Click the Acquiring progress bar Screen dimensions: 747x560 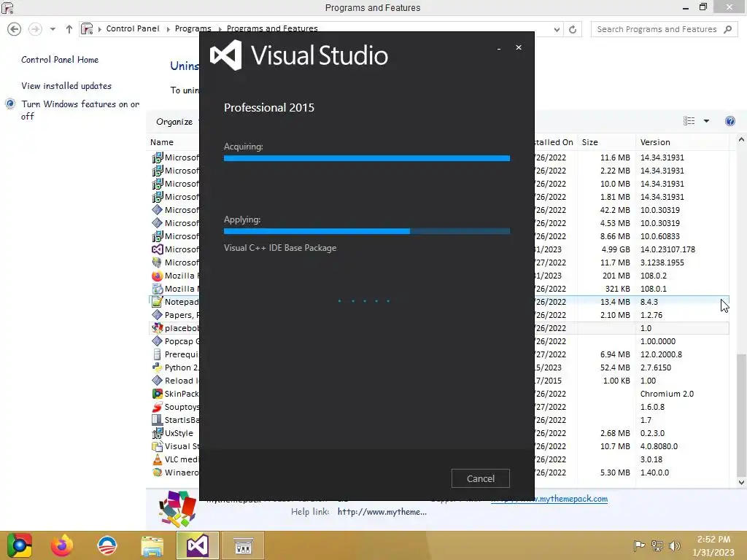click(367, 158)
